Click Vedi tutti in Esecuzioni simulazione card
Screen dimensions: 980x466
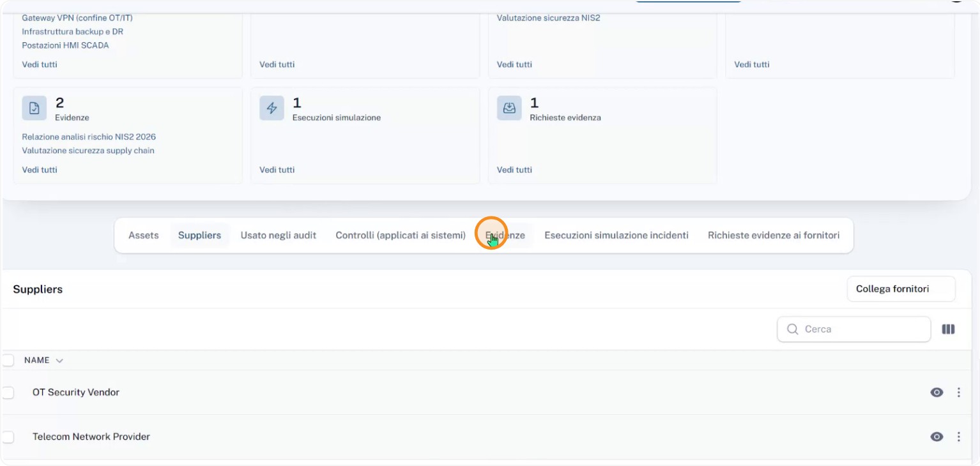[x=277, y=170]
